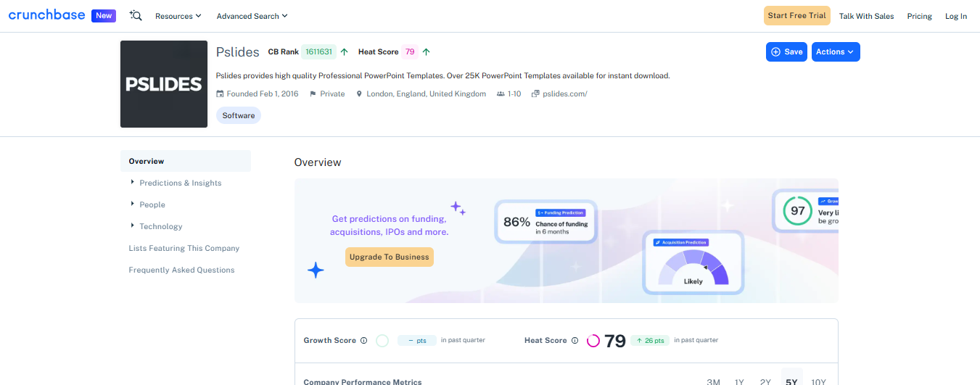Image resolution: width=980 pixels, height=385 pixels.
Task: Start Free Trial button
Action: (797, 16)
